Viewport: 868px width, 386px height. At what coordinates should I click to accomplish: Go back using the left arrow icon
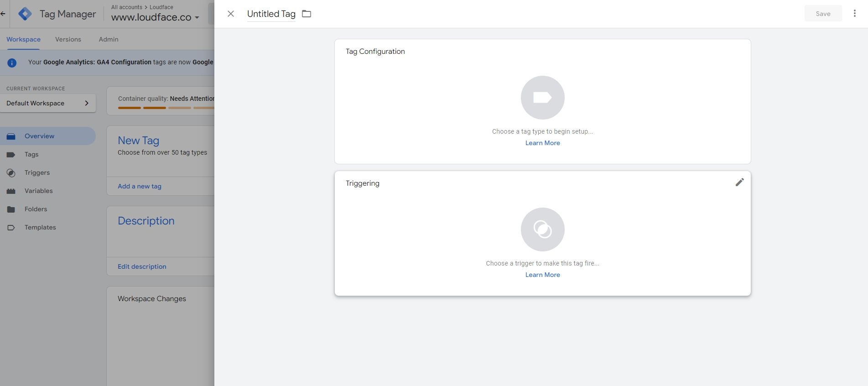[x=3, y=14]
